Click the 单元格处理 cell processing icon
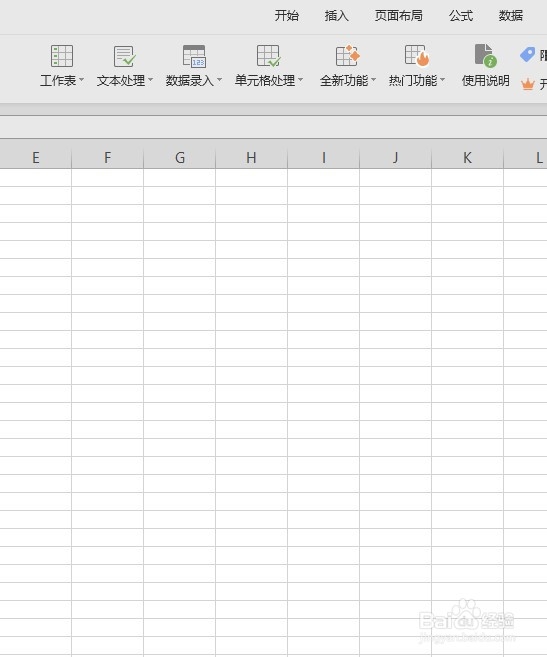This screenshot has width=547, height=657. (x=268, y=56)
